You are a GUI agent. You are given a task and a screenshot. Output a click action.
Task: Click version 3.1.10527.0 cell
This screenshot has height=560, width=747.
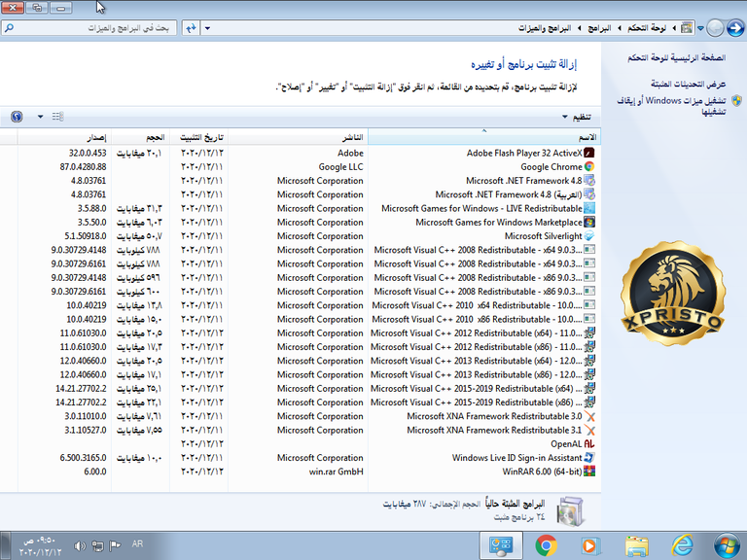pyautogui.click(x=86, y=430)
